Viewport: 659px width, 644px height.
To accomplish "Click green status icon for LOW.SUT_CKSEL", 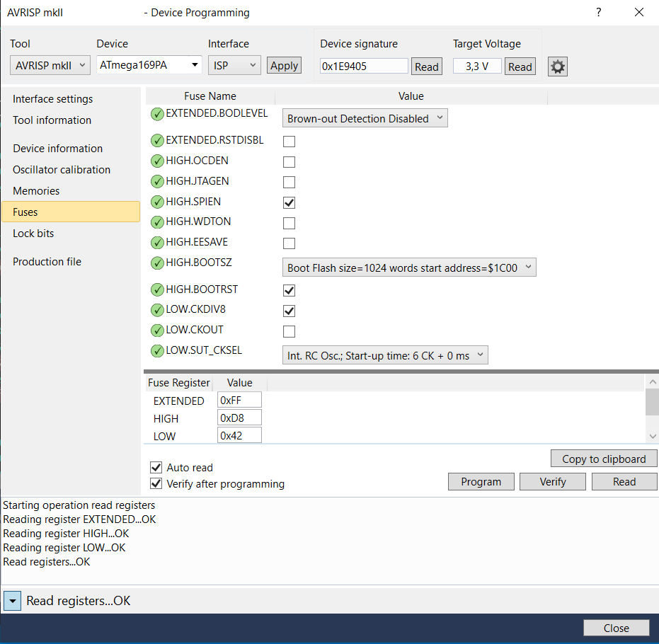I will click(x=157, y=351).
